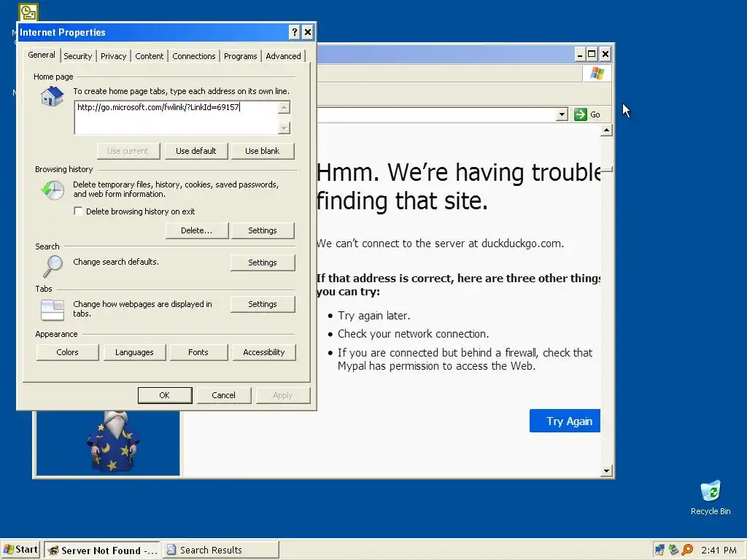Enable Delete browsing history on exit

click(78, 211)
